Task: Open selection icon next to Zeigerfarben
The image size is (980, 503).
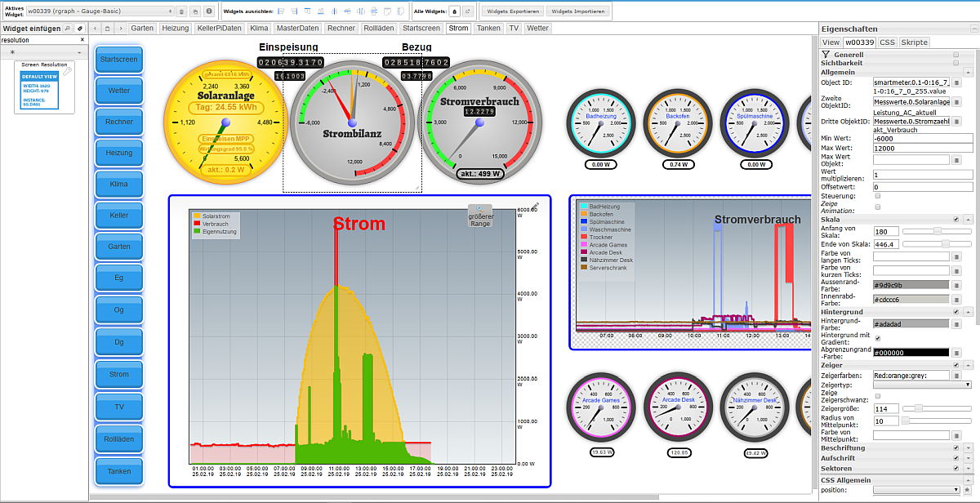Action: coord(956,375)
